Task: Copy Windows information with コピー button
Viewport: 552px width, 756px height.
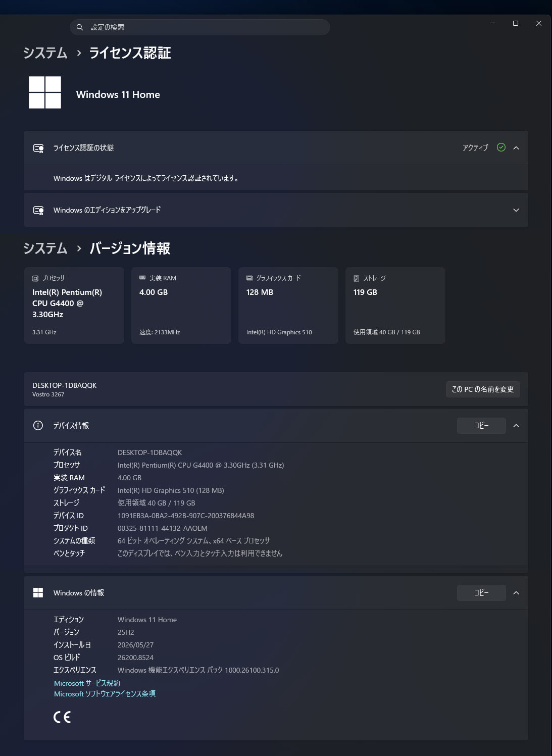Action: click(x=481, y=593)
